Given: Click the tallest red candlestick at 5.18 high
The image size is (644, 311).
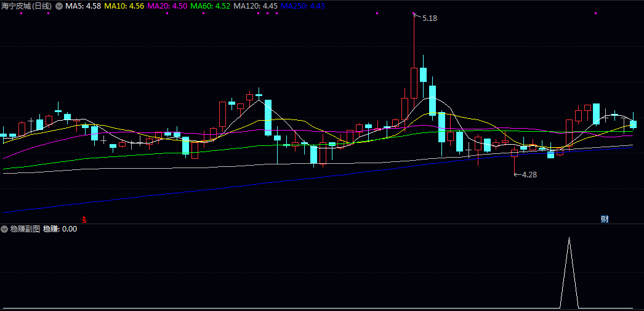Looking at the screenshot, I should coord(414,83).
